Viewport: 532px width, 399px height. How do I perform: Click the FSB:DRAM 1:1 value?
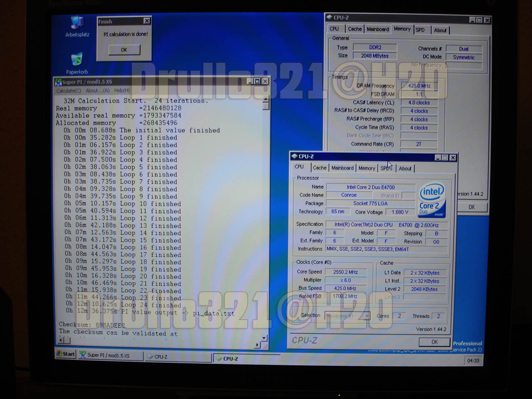click(419, 94)
